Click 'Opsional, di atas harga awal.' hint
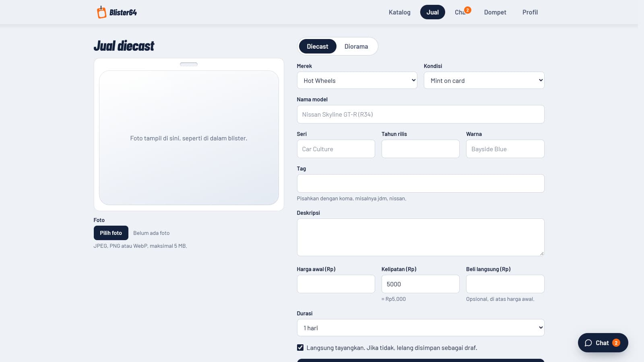Image resolution: width=644 pixels, height=362 pixels. coord(500,299)
